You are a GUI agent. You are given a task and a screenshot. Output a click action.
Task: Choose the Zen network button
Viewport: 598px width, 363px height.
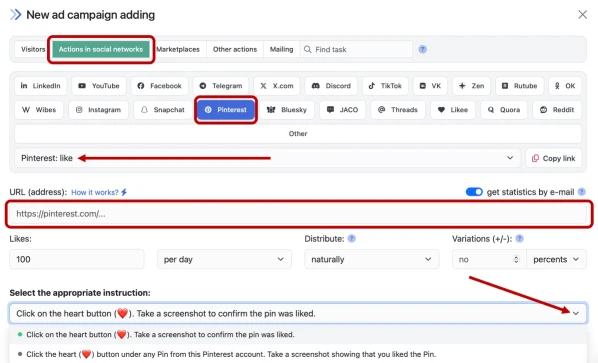471,86
